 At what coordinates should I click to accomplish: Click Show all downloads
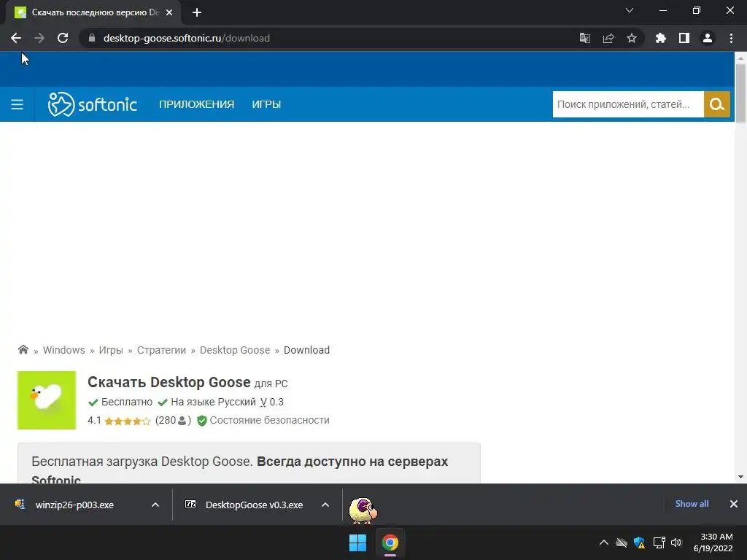tap(692, 504)
